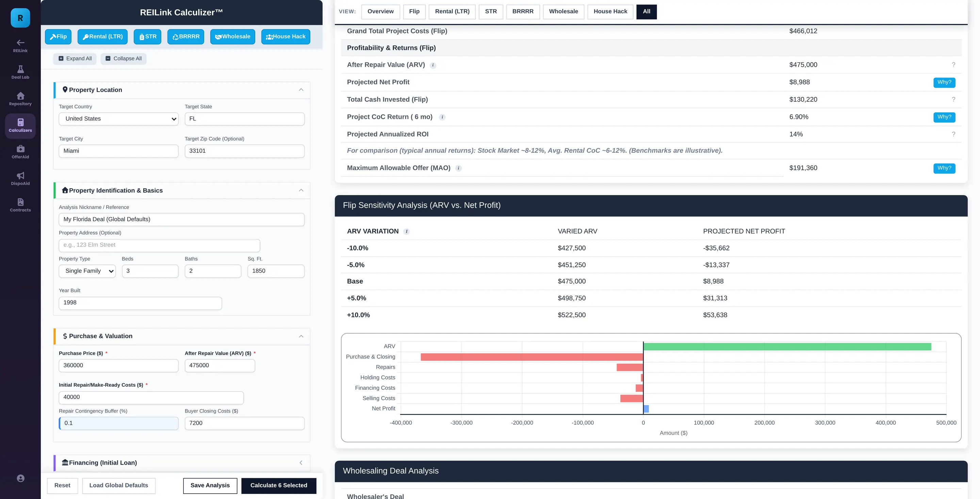Toggle the Rental (LTR) strategy button
The width and height of the screenshot is (980, 499).
(103, 36)
